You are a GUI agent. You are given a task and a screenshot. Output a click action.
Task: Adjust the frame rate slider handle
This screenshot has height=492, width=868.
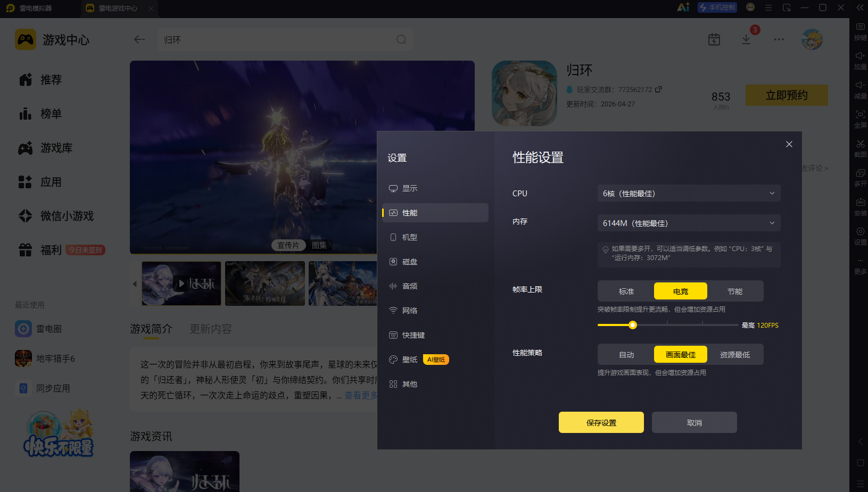(633, 325)
